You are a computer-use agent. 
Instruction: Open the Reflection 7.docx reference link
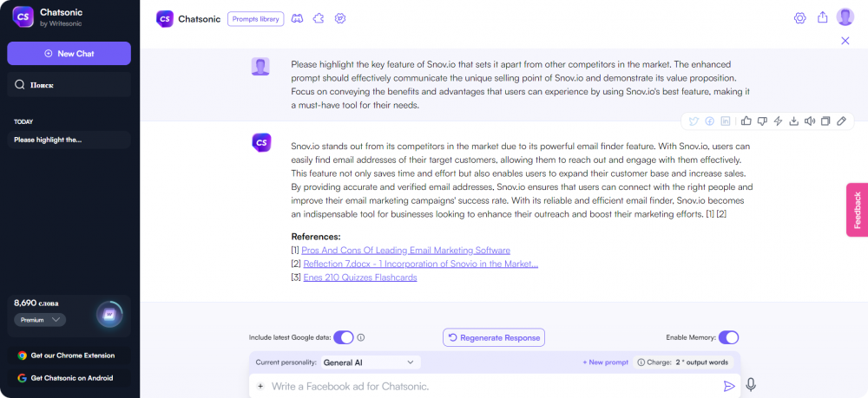pos(421,264)
